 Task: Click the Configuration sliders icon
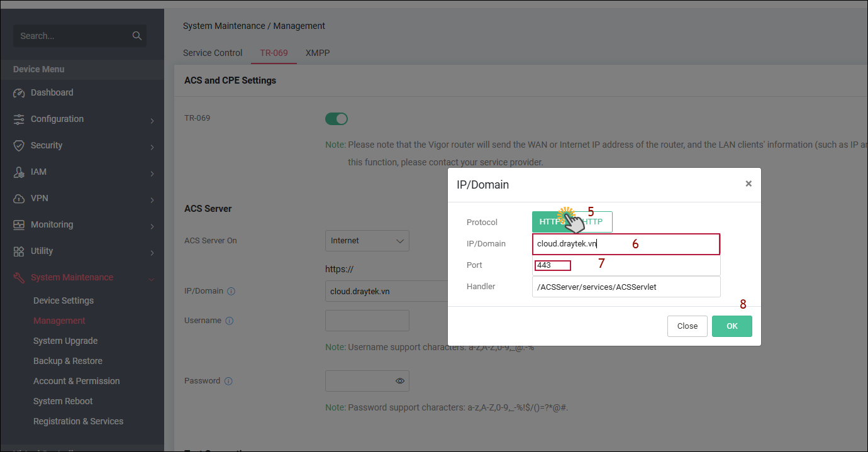click(19, 119)
